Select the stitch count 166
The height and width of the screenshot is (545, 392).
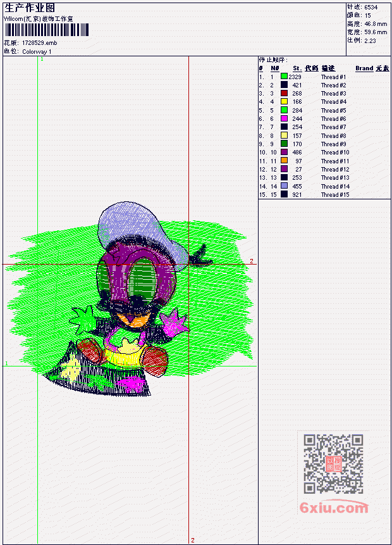pyautogui.click(x=297, y=102)
